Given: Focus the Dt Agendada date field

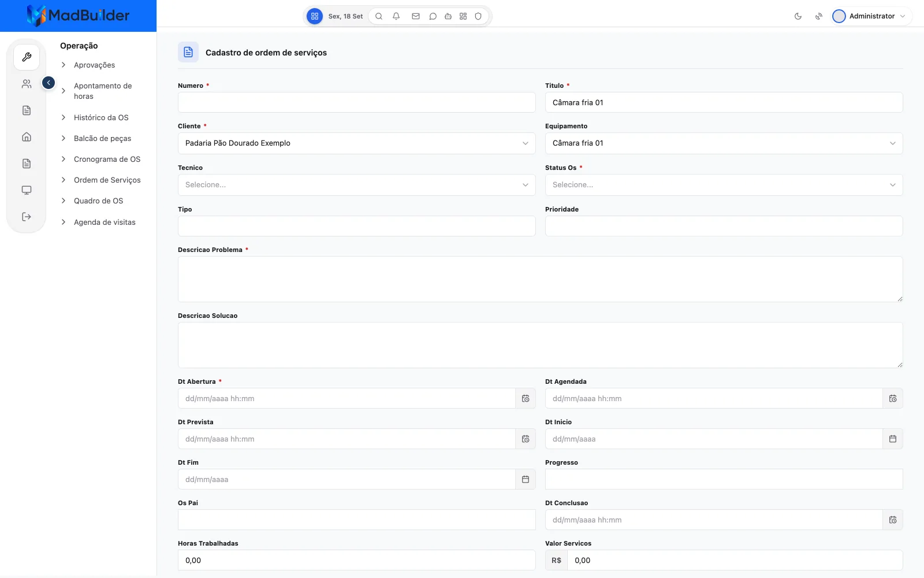Looking at the screenshot, I should 714,398.
